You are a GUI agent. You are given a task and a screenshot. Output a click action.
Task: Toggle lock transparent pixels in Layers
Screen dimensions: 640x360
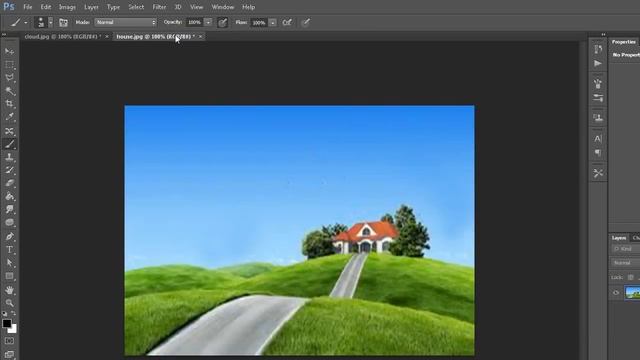631,278
